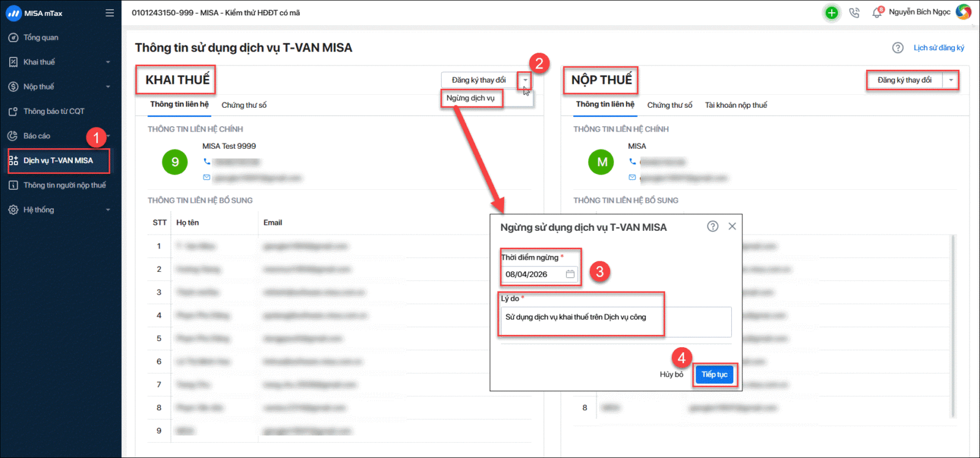Expand the Nộp thuế sidebar menu arrow
The width and height of the screenshot is (980, 458).
pyautogui.click(x=108, y=86)
